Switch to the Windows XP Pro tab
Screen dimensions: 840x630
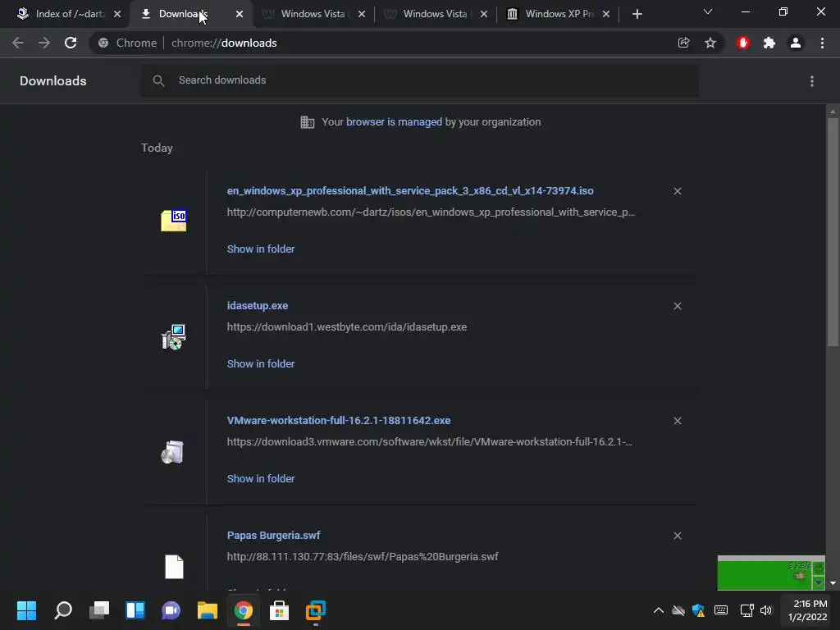click(557, 14)
